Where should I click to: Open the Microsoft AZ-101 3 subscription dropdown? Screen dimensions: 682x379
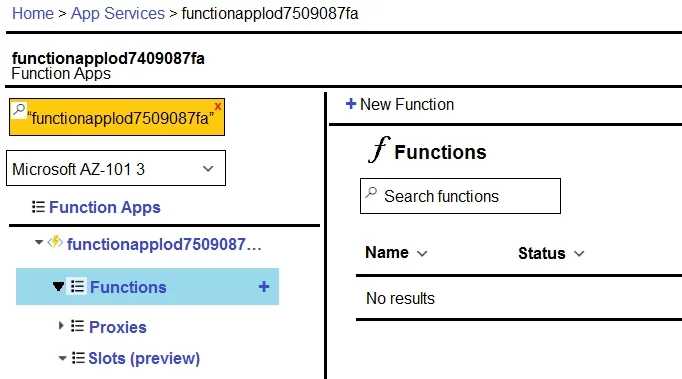click(116, 168)
